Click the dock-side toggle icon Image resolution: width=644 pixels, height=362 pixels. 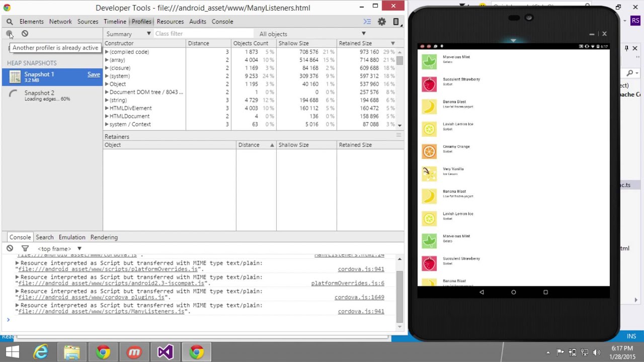click(396, 22)
